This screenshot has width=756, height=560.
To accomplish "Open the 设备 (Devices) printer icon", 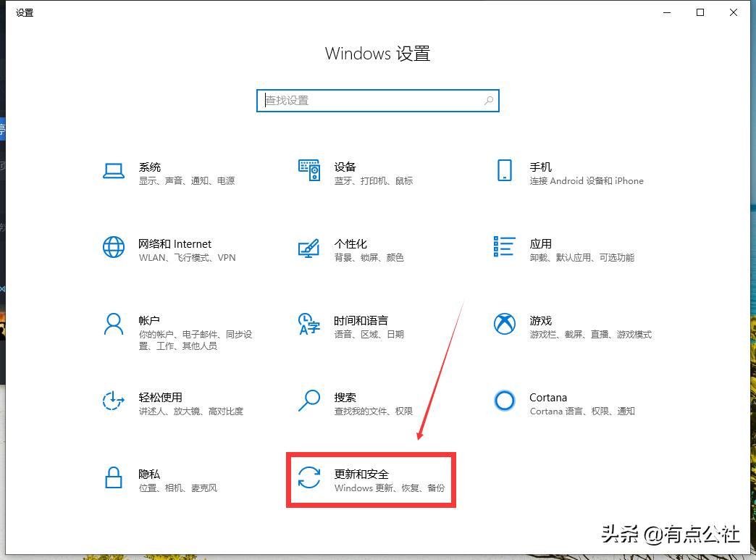I will [x=309, y=171].
